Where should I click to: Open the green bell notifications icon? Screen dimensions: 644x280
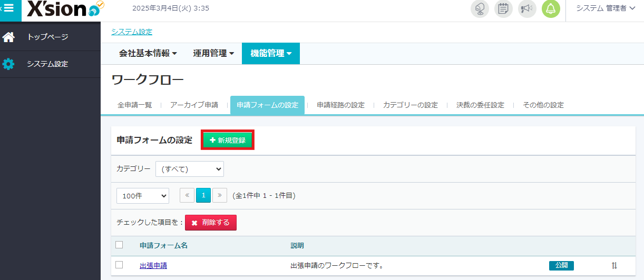(551, 9)
